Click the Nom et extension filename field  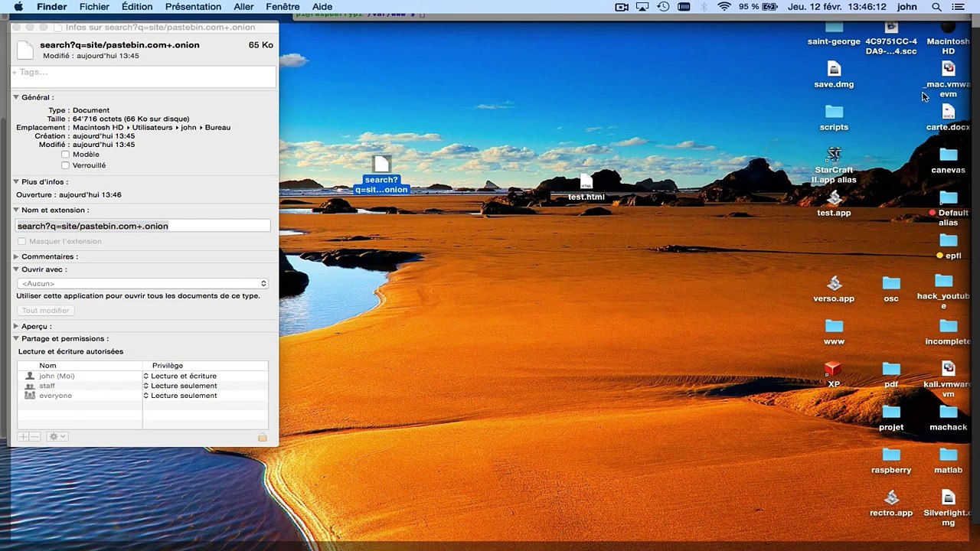point(143,226)
